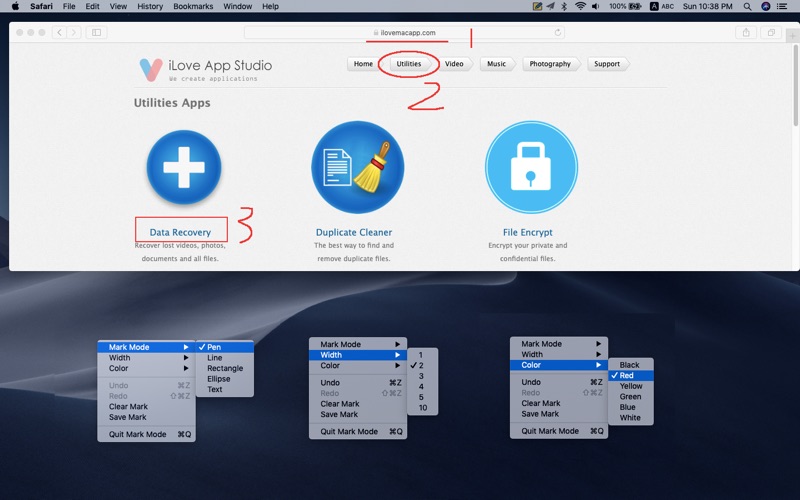Activate Siri from menu bar
Image resolution: width=800 pixels, height=500 pixels.
765,7
